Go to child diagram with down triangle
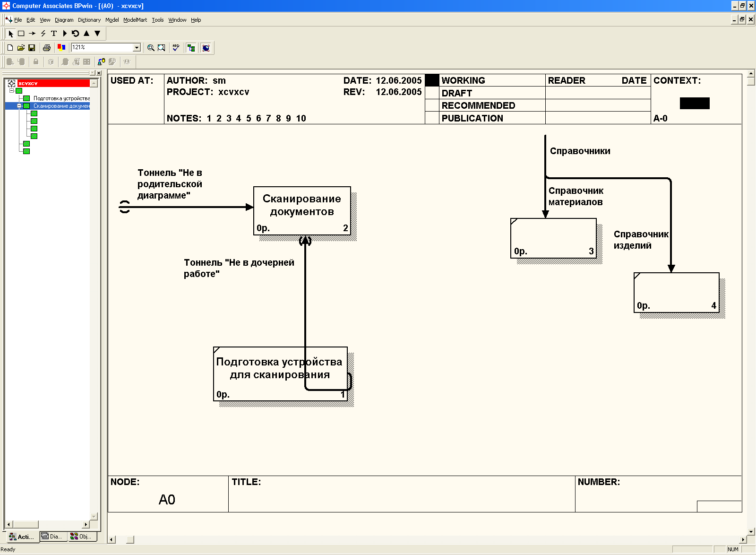This screenshot has height=555, width=756. (x=97, y=34)
